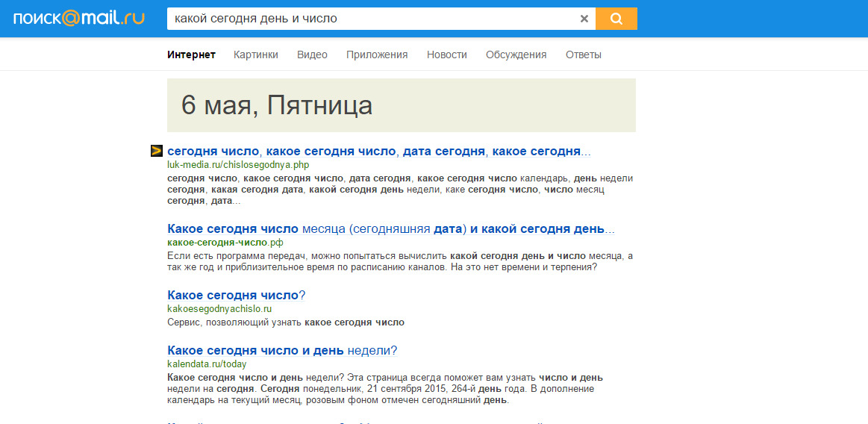
Task: Go to the Приложения tab
Action: coord(377,54)
